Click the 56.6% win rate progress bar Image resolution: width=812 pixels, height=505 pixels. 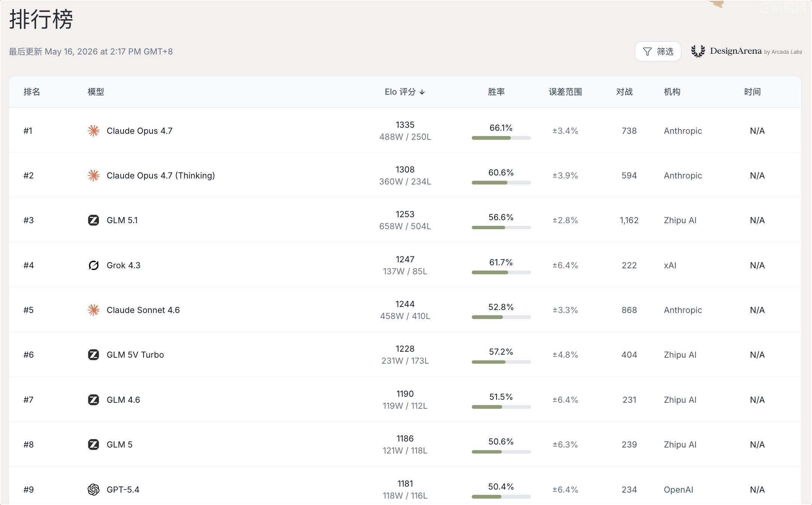pos(501,227)
